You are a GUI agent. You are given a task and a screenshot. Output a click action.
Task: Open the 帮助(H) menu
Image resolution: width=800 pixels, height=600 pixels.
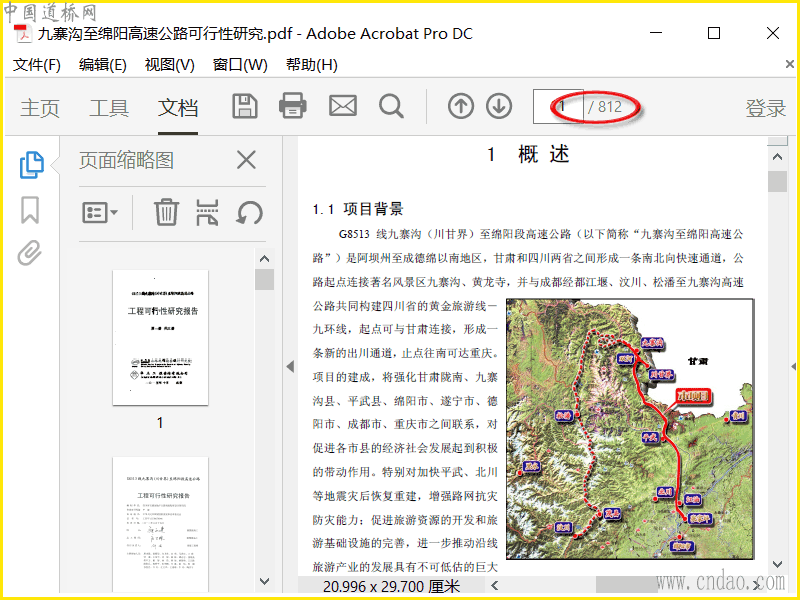pyautogui.click(x=312, y=65)
